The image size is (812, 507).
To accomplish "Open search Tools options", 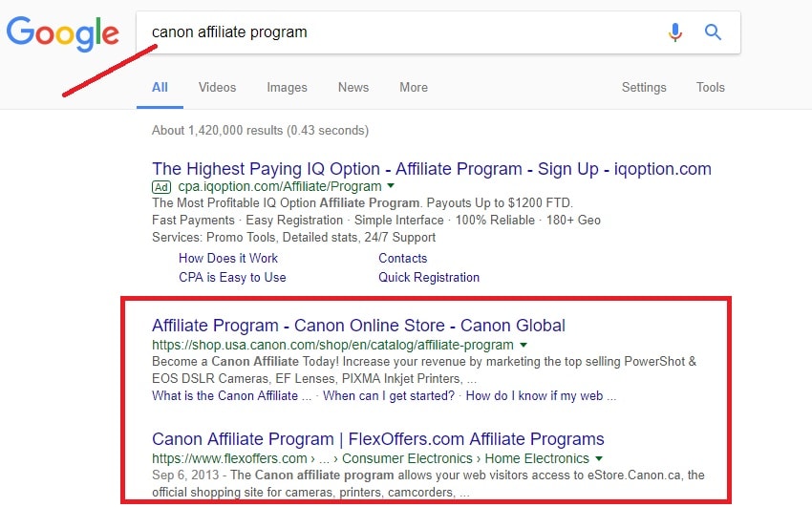I will (x=710, y=88).
